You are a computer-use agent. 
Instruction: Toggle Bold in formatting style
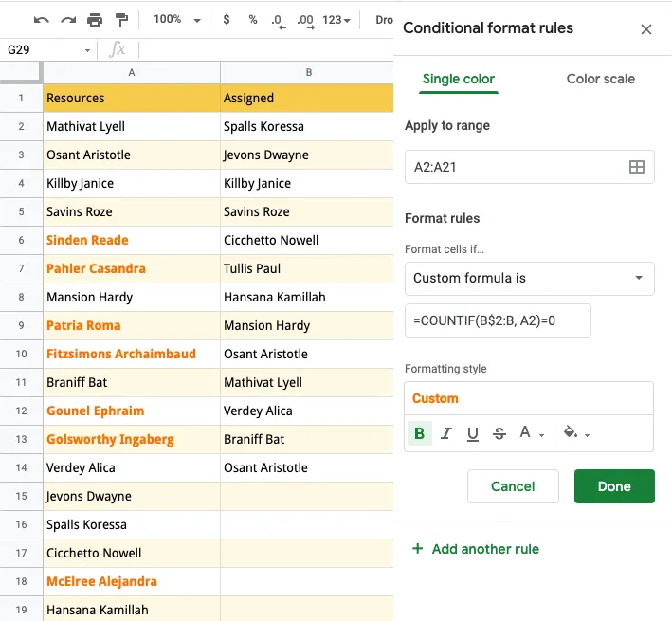pyautogui.click(x=420, y=433)
